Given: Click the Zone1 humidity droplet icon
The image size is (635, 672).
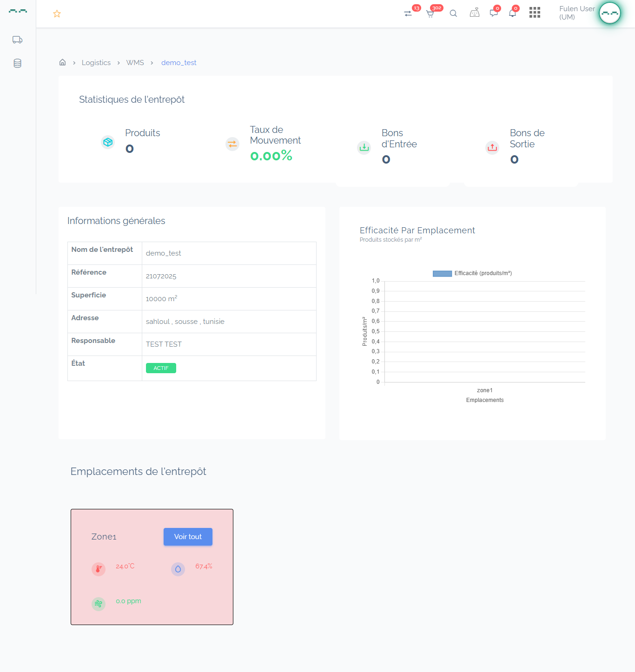Looking at the screenshot, I should pyautogui.click(x=178, y=569).
